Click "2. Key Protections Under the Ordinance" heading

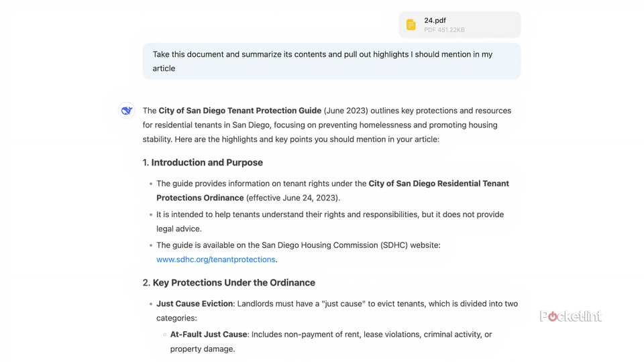(x=229, y=282)
